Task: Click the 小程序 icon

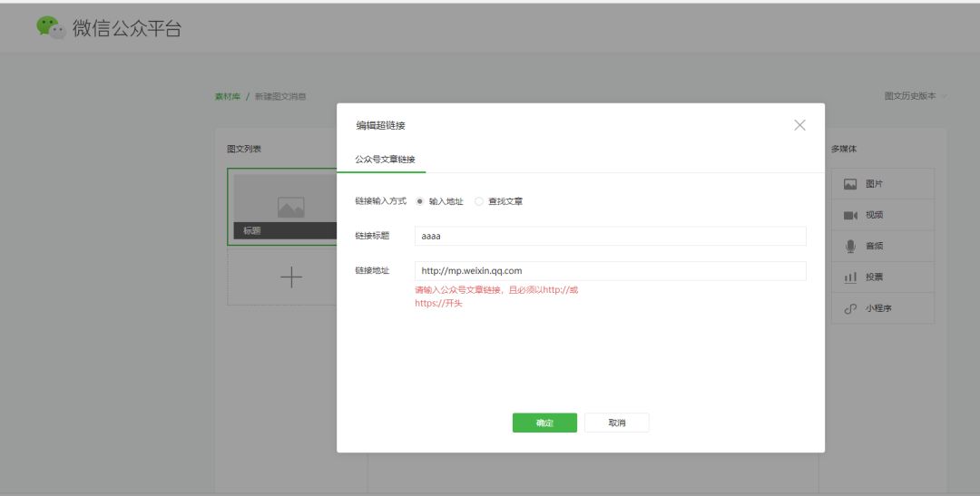Action: pyautogui.click(x=850, y=308)
